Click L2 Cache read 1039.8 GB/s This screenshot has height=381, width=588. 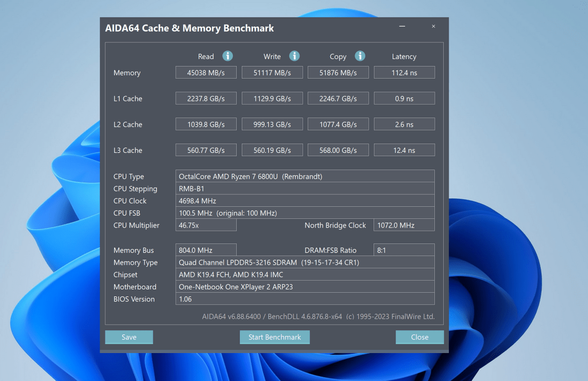[206, 125]
